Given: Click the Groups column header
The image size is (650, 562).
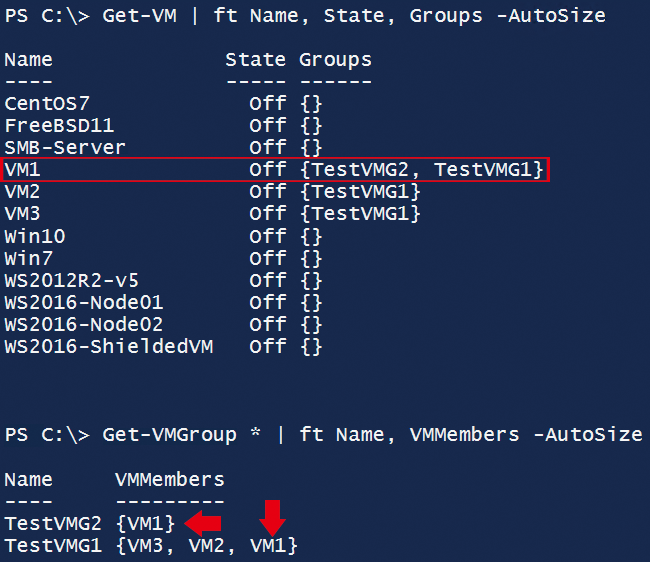Looking at the screenshot, I should tap(335, 60).
